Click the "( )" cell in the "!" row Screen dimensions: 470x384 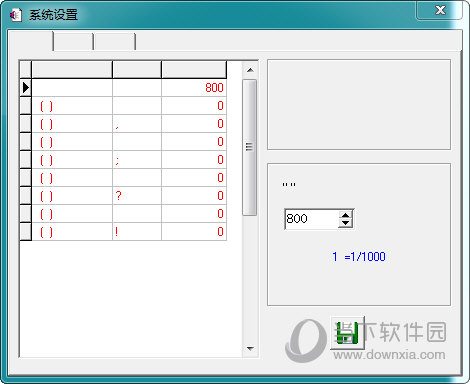72,232
